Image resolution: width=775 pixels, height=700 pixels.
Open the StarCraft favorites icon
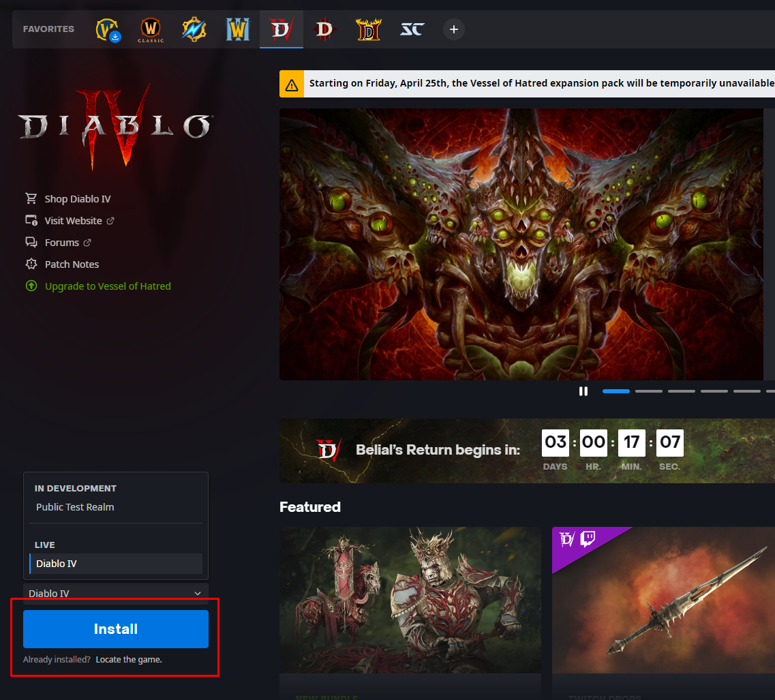click(x=412, y=29)
